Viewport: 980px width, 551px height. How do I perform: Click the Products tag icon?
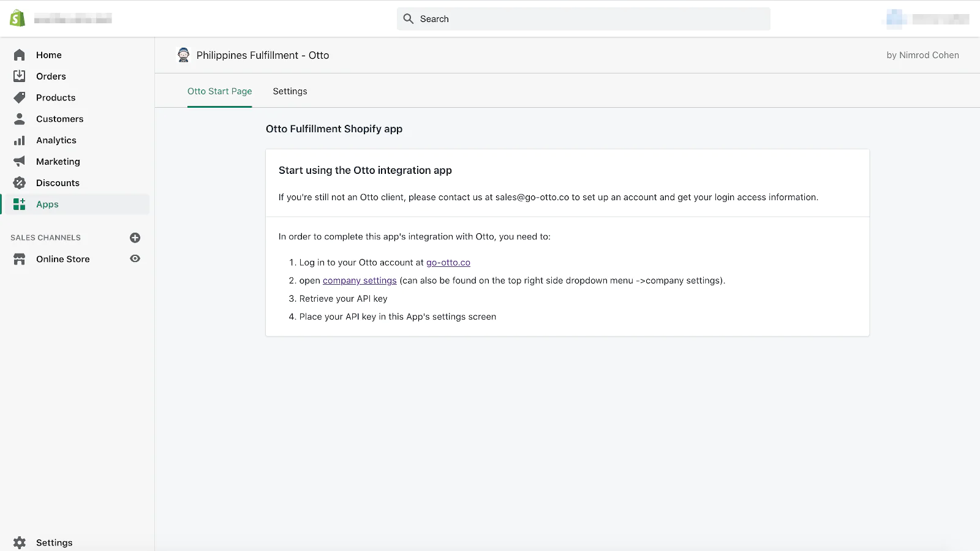(x=20, y=97)
